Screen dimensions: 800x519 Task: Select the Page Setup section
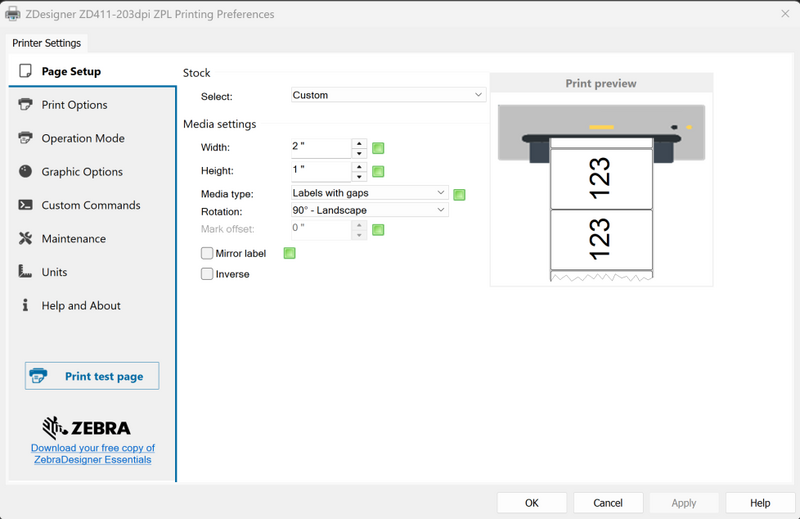click(x=92, y=71)
